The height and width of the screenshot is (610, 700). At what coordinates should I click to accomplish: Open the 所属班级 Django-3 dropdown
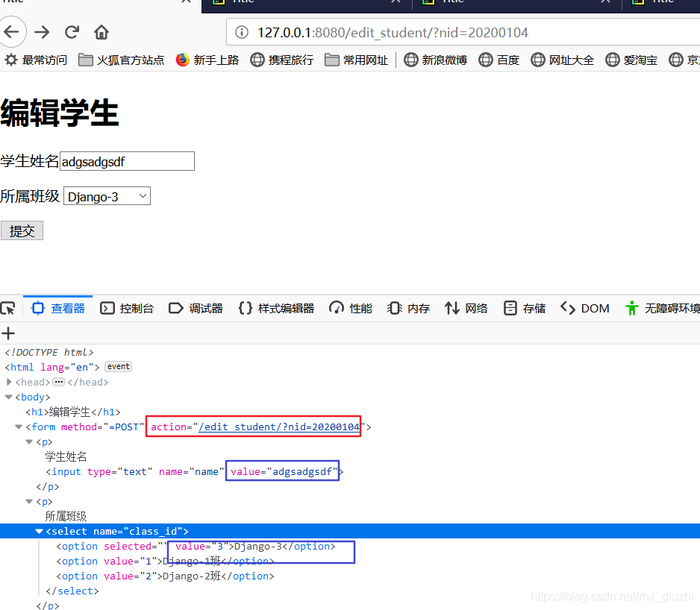[107, 196]
